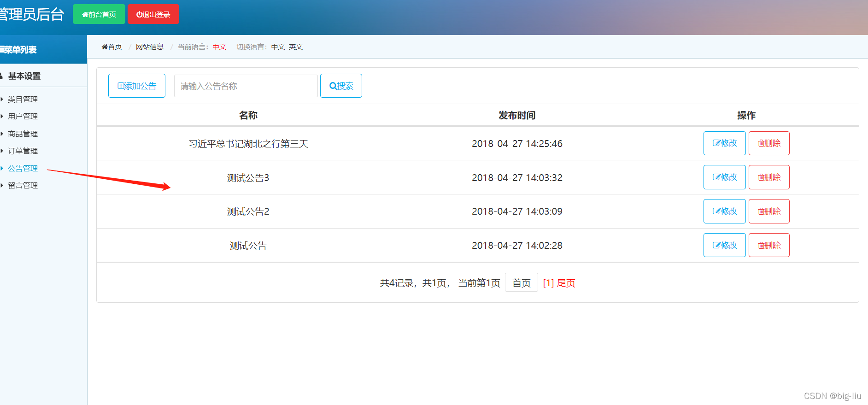Screen dimensions: 868x405
Task: Open 商品管理 in the sidebar
Action: click(23, 134)
